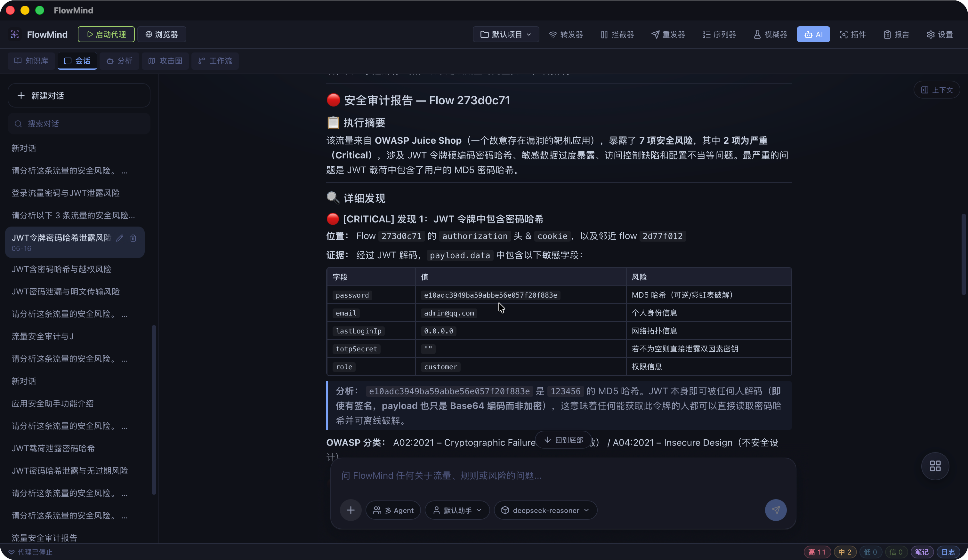Switch to the 会话 tab

[x=77, y=61]
